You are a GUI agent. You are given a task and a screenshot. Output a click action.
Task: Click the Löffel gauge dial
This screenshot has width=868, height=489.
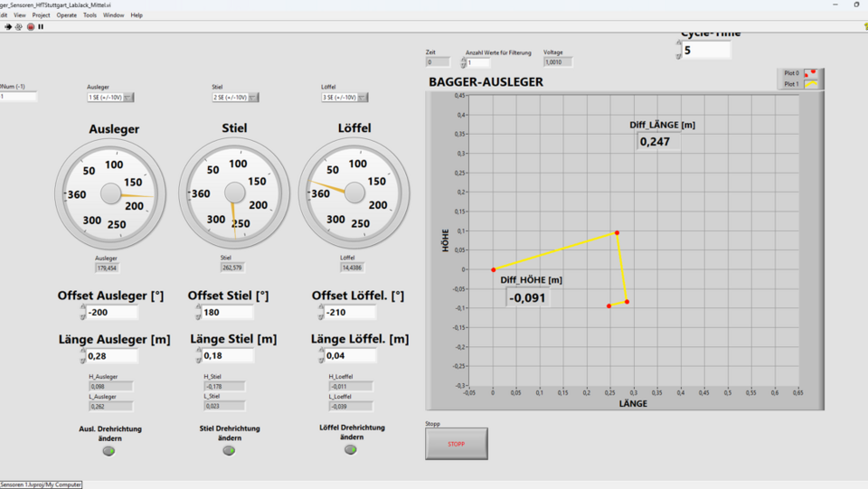[x=354, y=193]
